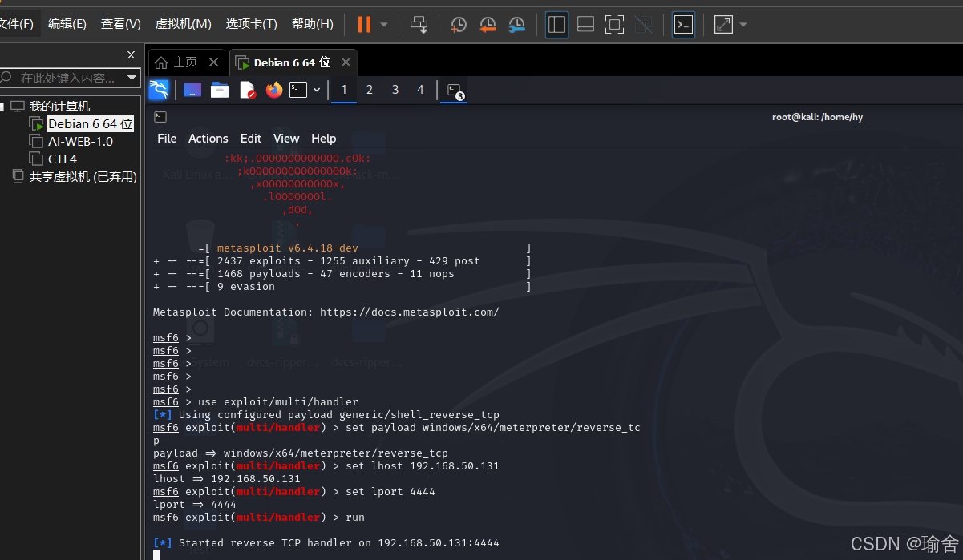
Task: Open the file manager from Kali panel
Action: click(220, 90)
